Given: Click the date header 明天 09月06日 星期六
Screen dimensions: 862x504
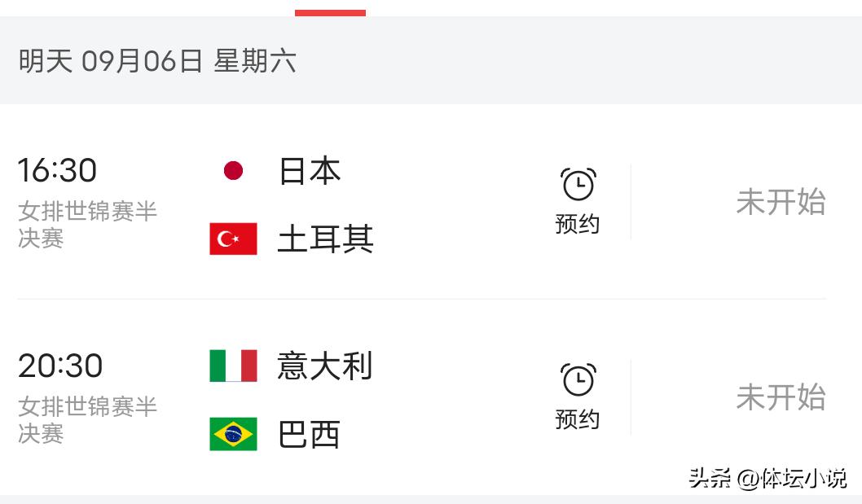Looking at the screenshot, I should click(x=157, y=60).
